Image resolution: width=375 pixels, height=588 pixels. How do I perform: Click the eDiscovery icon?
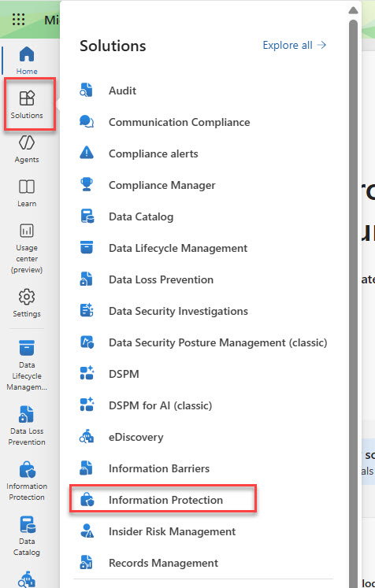(x=87, y=437)
